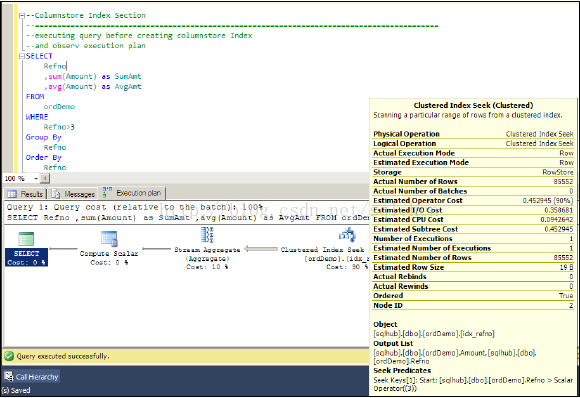Click the Estimated CPU Cost row
The width and height of the screenshot is (580, 398).
(473, 220)
